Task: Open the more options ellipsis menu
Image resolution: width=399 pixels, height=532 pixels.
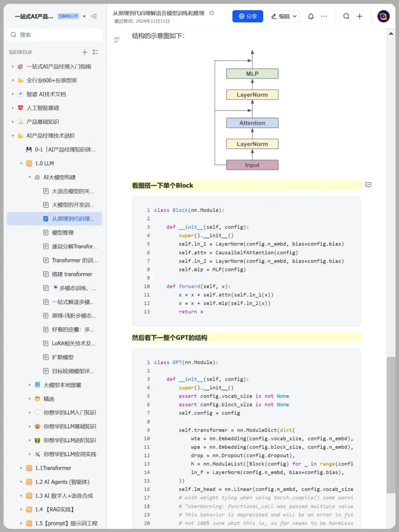Action: pos(324,16)
